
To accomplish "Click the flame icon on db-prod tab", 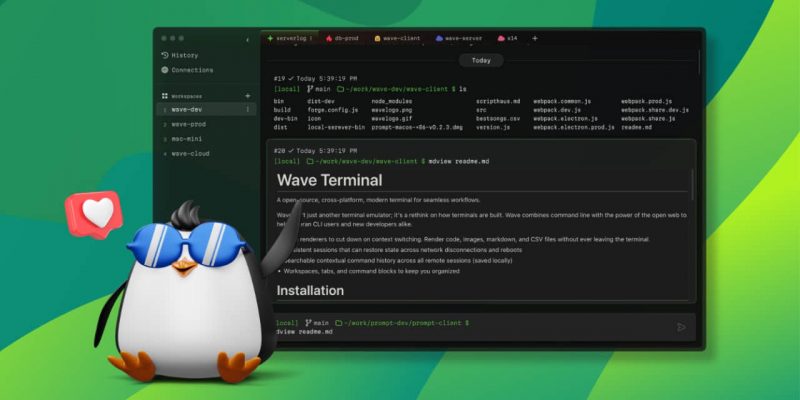I will [329, 38].
